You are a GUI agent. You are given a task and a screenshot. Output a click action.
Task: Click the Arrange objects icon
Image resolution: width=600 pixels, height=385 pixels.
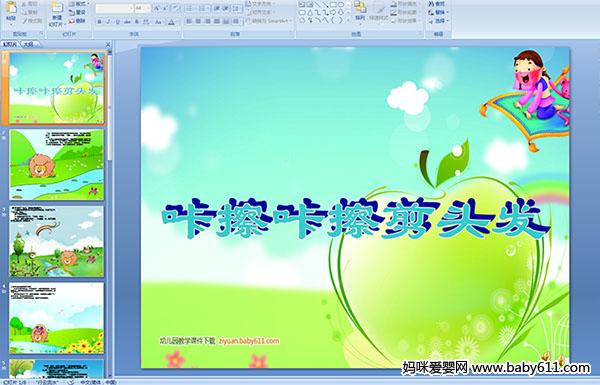[360, 11]
